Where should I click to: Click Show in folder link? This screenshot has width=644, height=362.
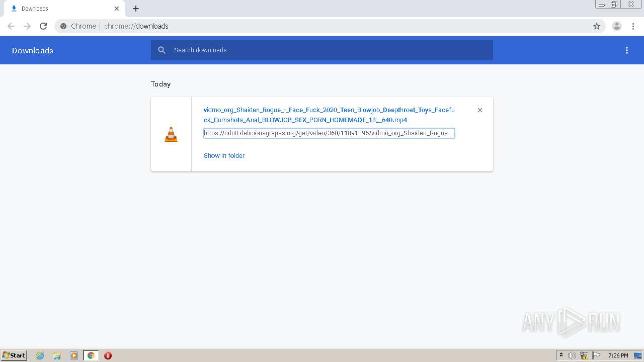[224, 156]
